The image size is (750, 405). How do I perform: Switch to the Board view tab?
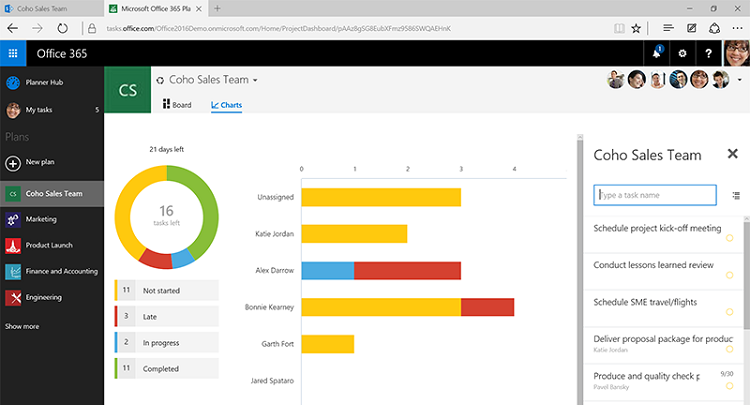(x=177, y=104)
